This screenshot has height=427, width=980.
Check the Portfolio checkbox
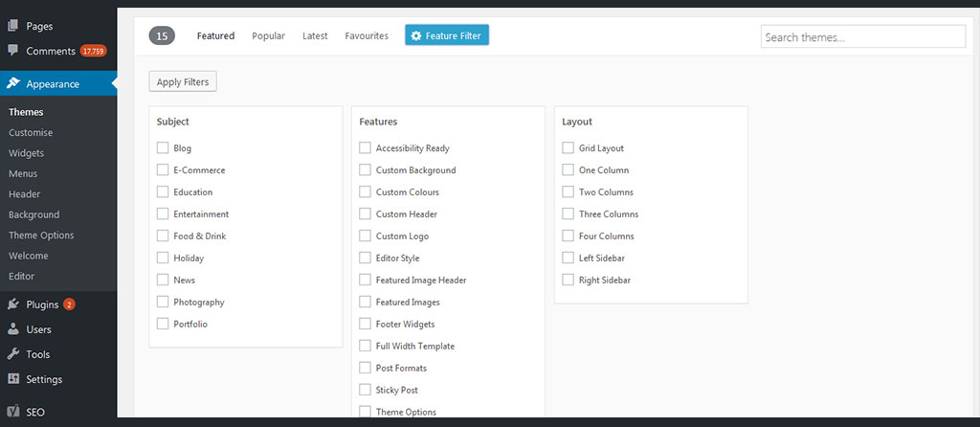[163, 324]
